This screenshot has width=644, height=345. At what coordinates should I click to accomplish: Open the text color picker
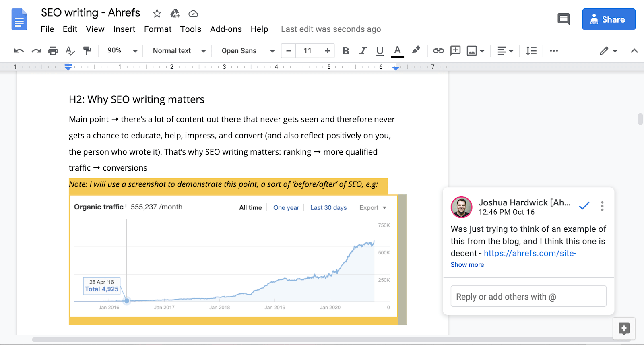pos(397,51)
